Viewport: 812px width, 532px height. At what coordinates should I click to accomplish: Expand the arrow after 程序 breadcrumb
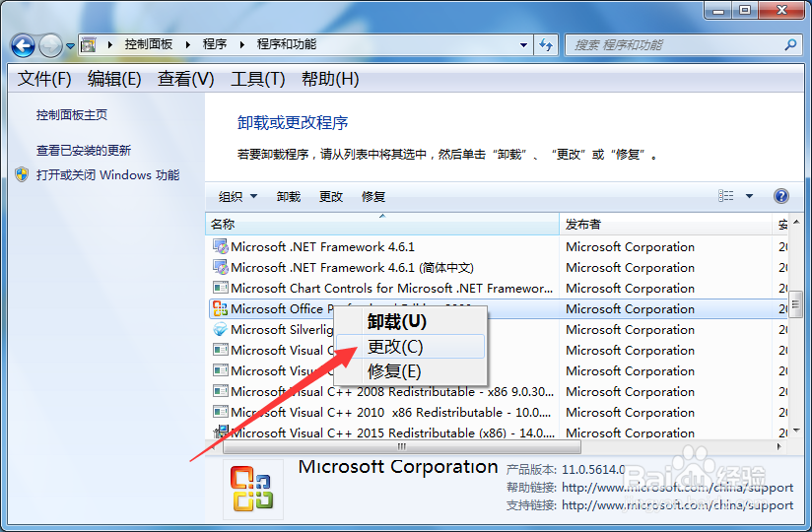point(241,45)
